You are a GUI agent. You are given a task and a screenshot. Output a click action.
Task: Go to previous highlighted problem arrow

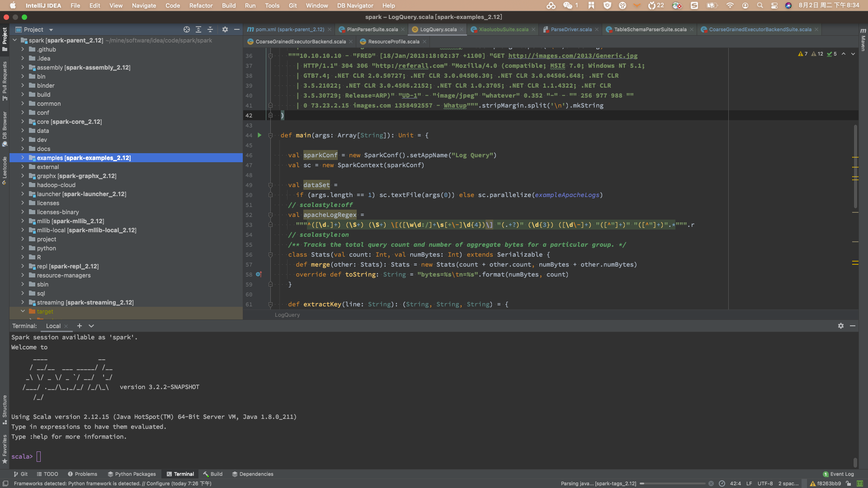(x=844, y=54)
